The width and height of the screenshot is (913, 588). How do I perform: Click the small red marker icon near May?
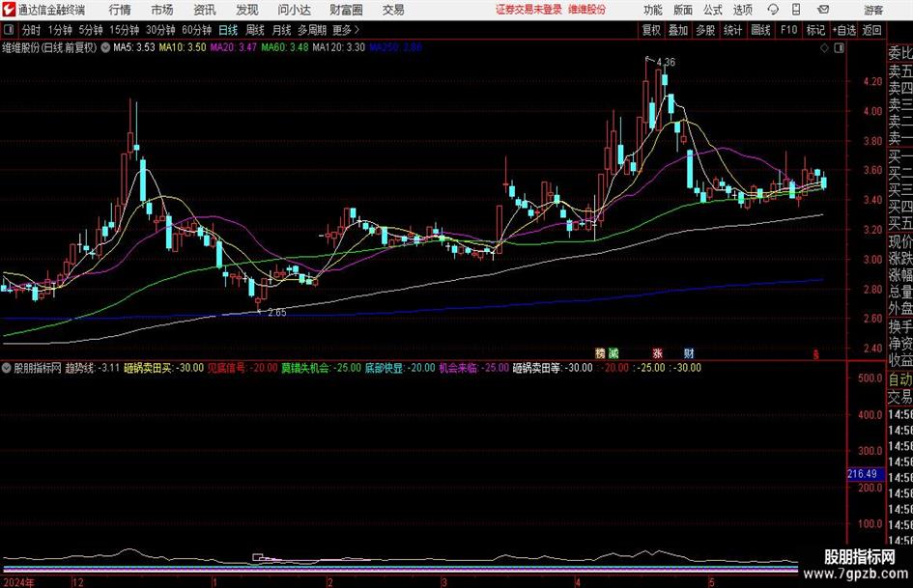815,354
